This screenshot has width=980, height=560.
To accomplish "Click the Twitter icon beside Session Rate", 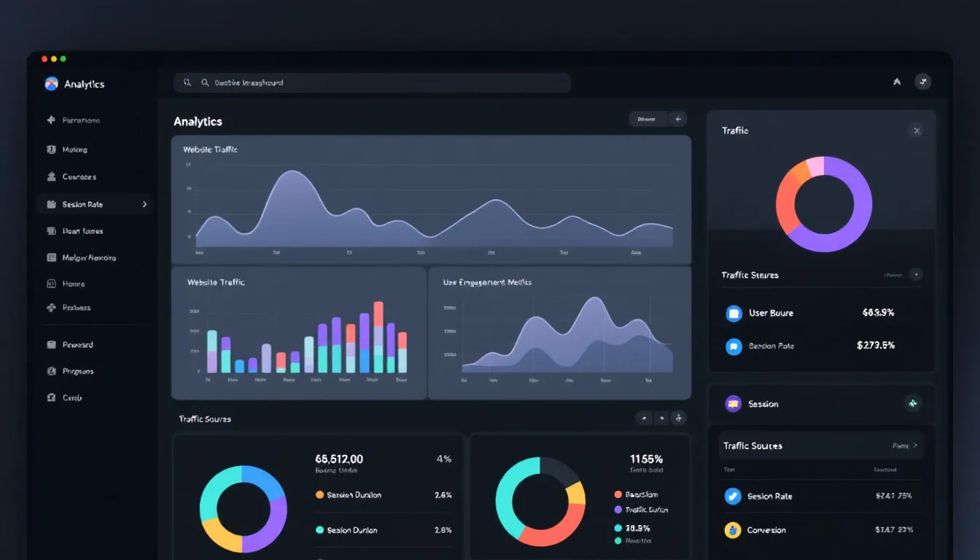I will 735,496.
